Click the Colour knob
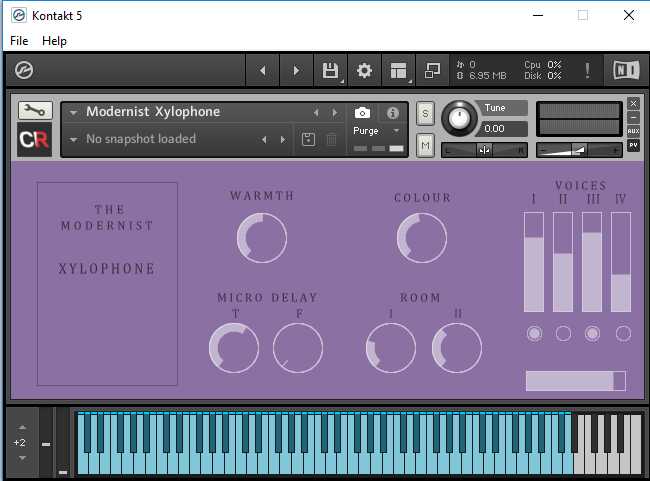Image resolution: width=650 pixels, height=481 pixels. 422,238
